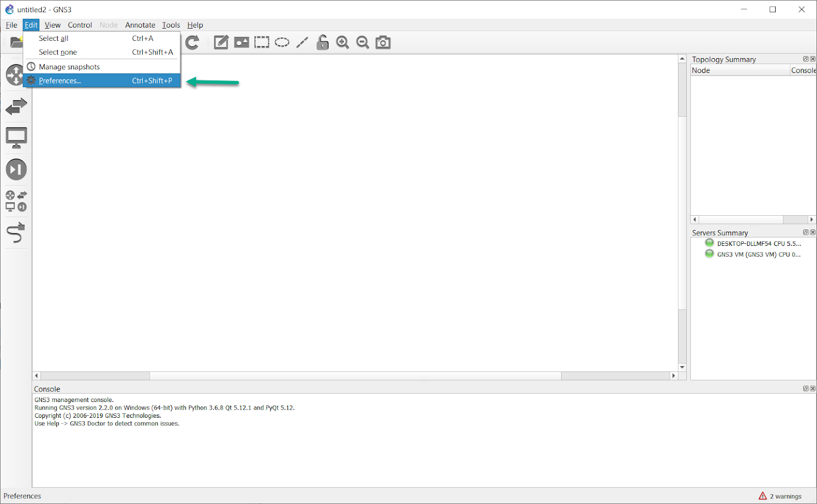Click the GNS3 Doctor hint line
The image size is (817, 504).
click(107, 423)
